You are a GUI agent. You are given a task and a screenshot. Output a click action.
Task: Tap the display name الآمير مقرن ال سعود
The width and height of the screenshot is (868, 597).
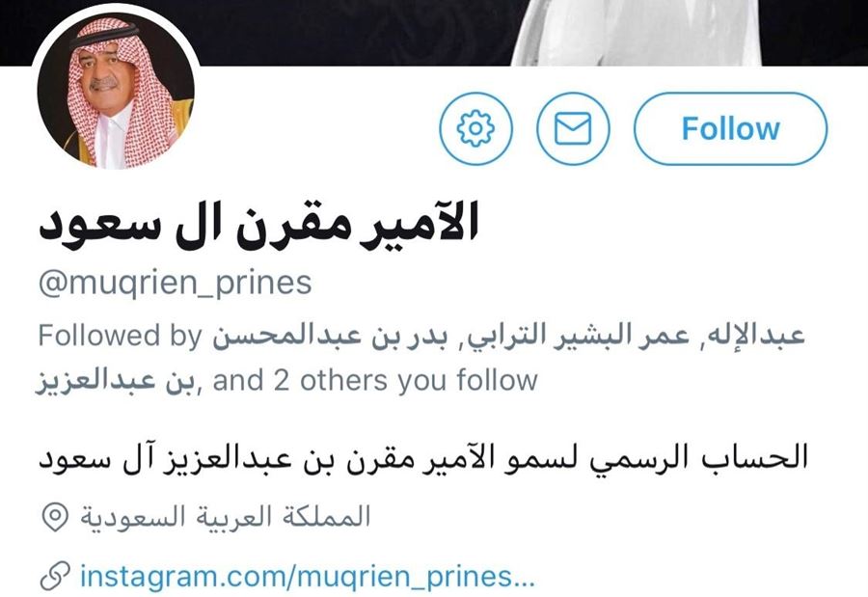(258, 225)
